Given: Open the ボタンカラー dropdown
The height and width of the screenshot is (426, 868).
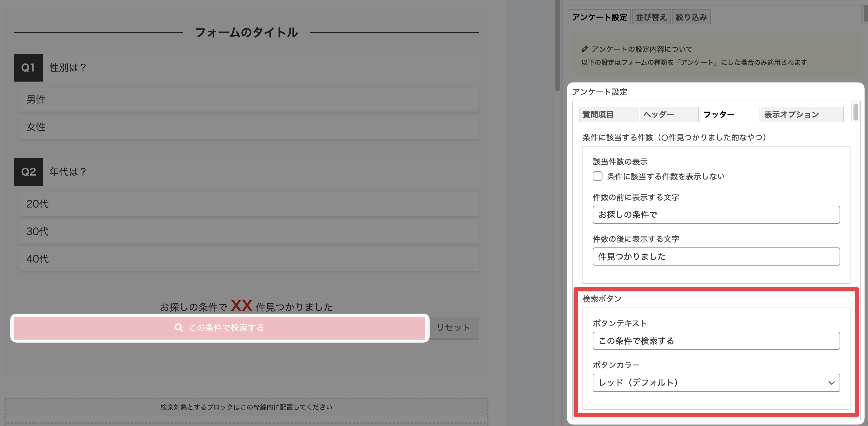Looking at the screenshot, I should coord(716,382).
